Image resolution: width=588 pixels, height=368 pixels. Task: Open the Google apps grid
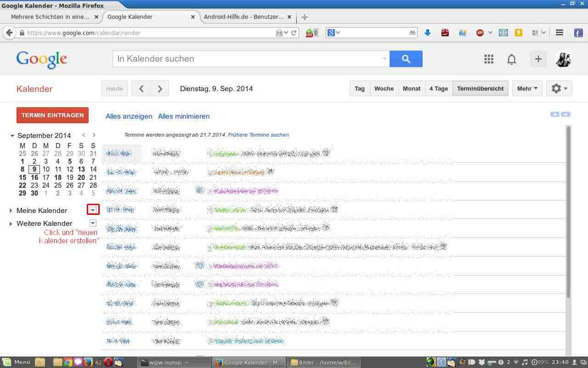pos(489,59)
